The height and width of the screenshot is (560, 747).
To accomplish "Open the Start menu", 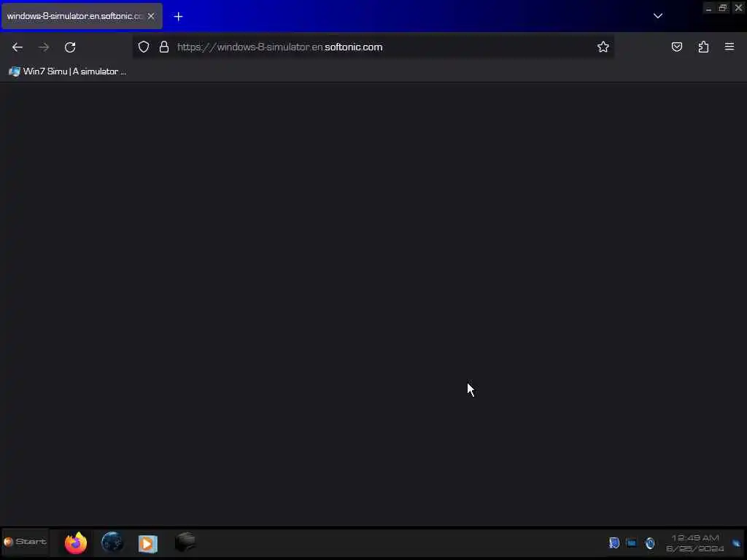I will (26, 542).
